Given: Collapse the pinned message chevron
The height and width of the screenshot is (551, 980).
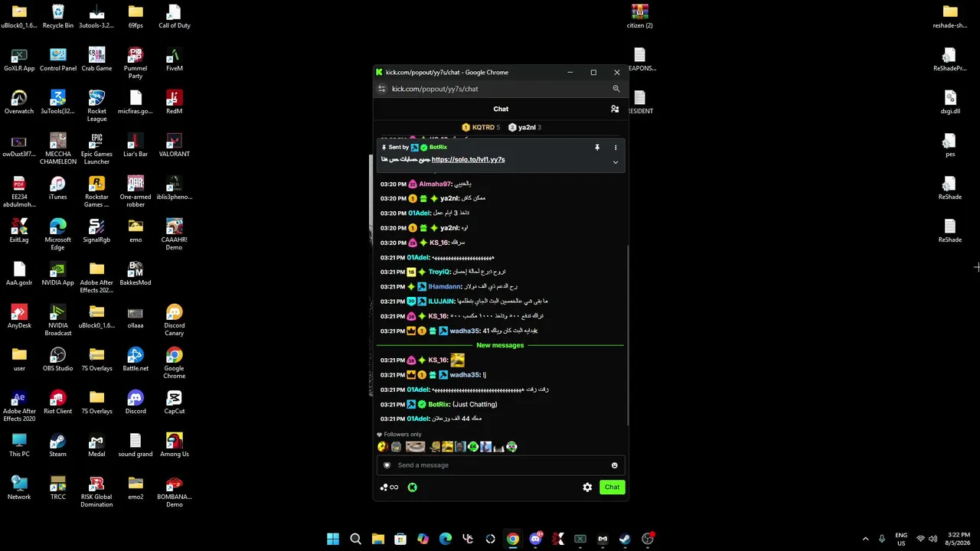Looking at the screenshot, I should point(616,162).
